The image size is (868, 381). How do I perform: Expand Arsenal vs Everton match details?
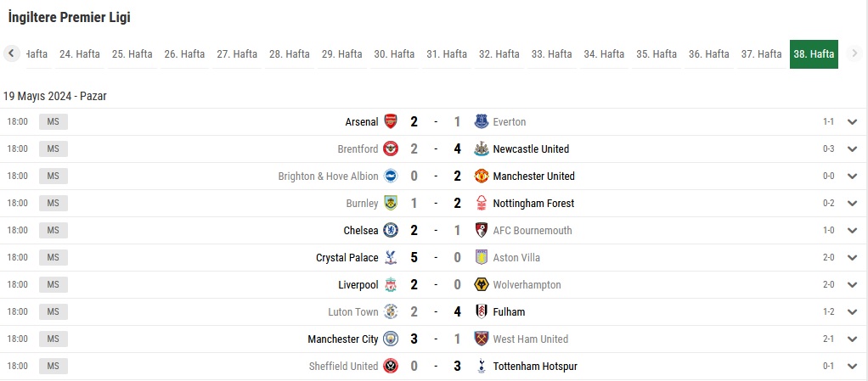852,121
